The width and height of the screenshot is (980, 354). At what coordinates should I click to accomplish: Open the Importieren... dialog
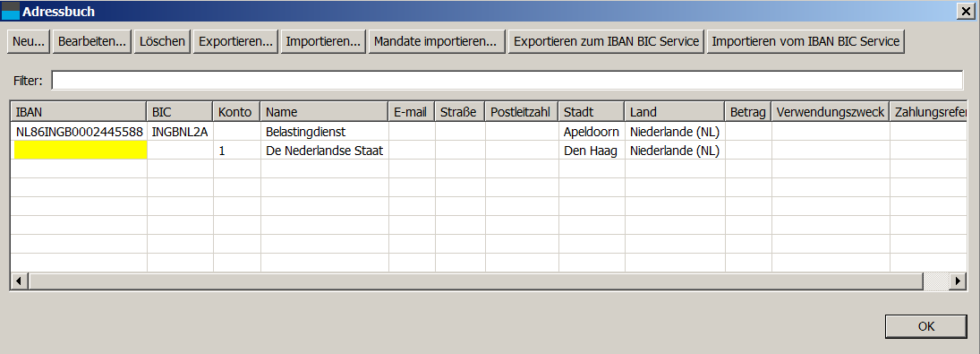[x=323, y=41]
